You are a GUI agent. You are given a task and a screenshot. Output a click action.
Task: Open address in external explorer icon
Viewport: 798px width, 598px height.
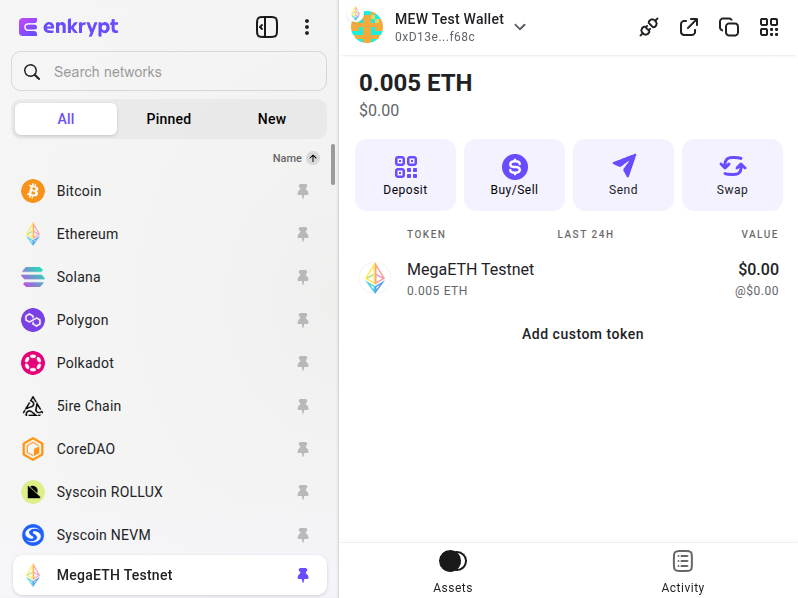click(x=689, y=27)
